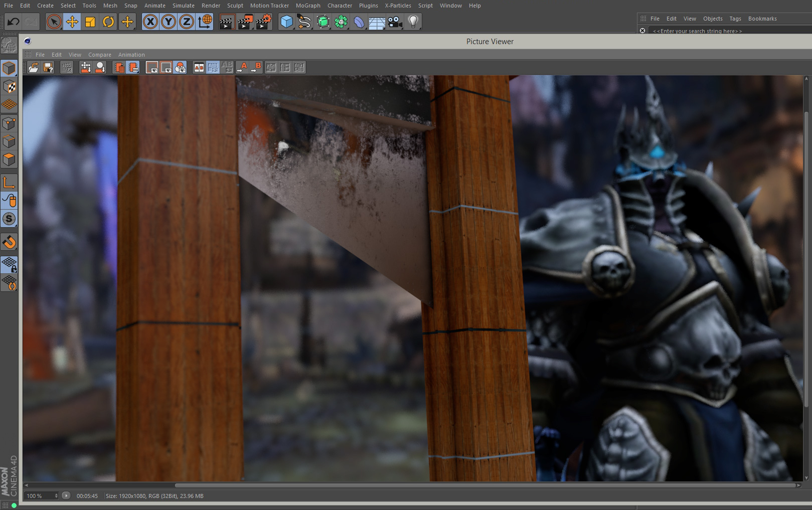Open Model mode cube flyout
The image size is (812, 510).
click(9, 68)
